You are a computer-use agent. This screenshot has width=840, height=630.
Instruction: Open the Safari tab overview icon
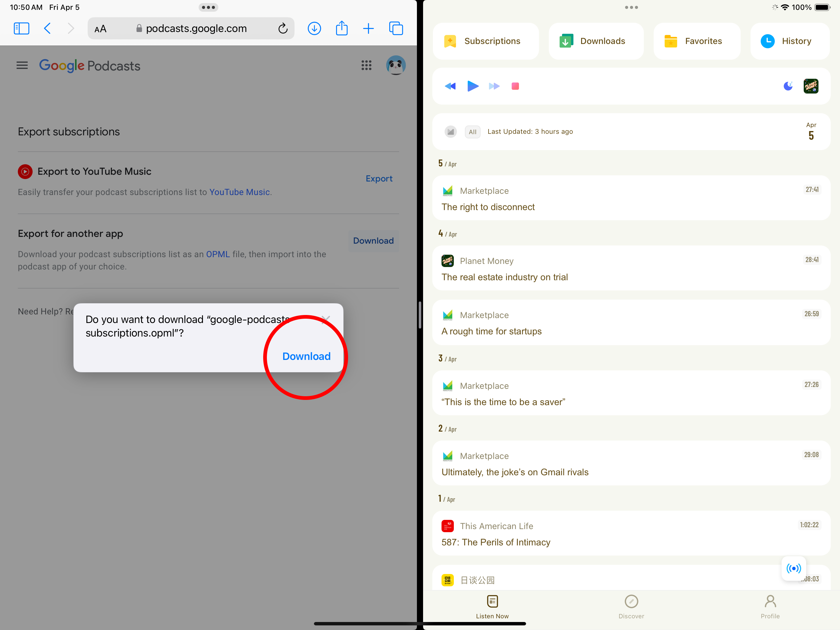pyautogui.click(x=396, y=29)
